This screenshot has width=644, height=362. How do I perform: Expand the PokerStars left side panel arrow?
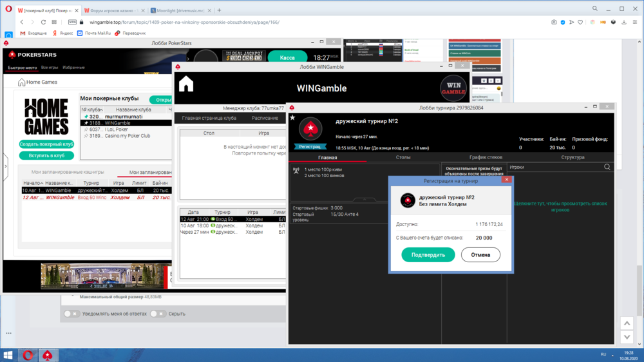pos(6,166)
